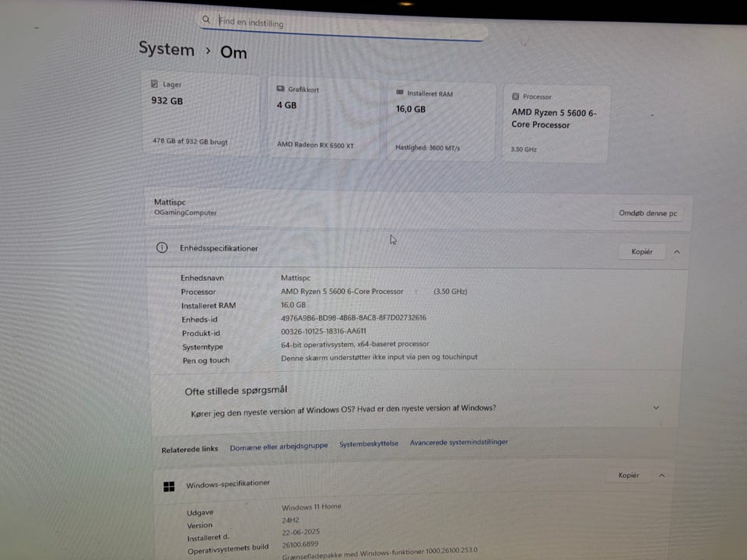This screenshot has height=560, width=747.
Task: Open 'Avancerede systemindstillinger' link
Action: (459, 443)
